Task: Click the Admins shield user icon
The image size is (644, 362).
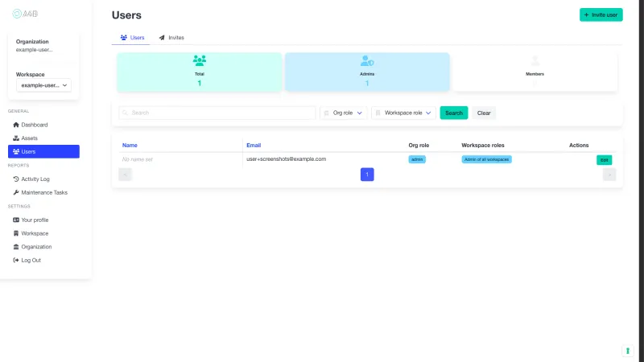Action: (367, 61)
